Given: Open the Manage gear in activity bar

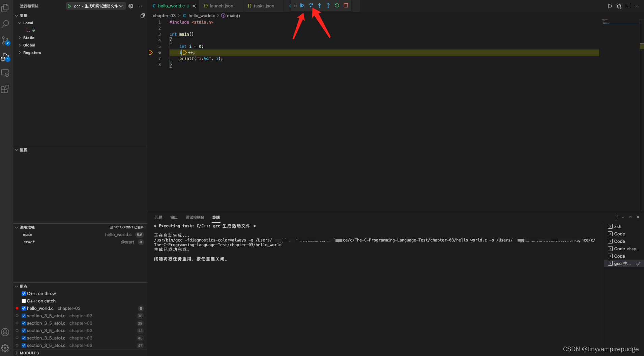Looking at the screenshot, I should (x=5, y=348).
